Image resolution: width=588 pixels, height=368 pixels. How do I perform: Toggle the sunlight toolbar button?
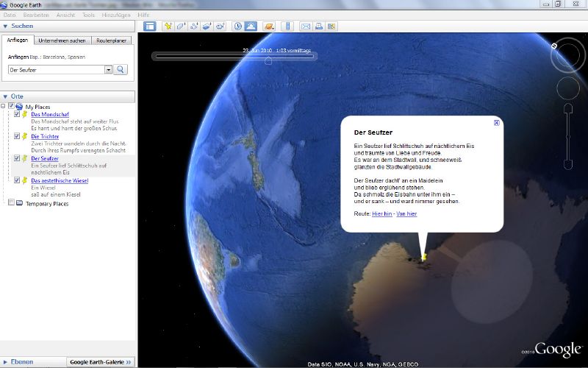251,26
